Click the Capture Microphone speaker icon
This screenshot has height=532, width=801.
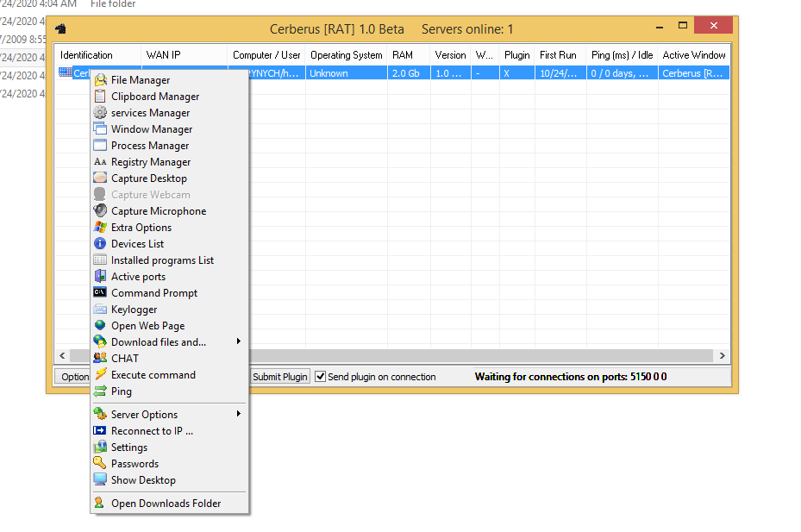click(100, 211)
